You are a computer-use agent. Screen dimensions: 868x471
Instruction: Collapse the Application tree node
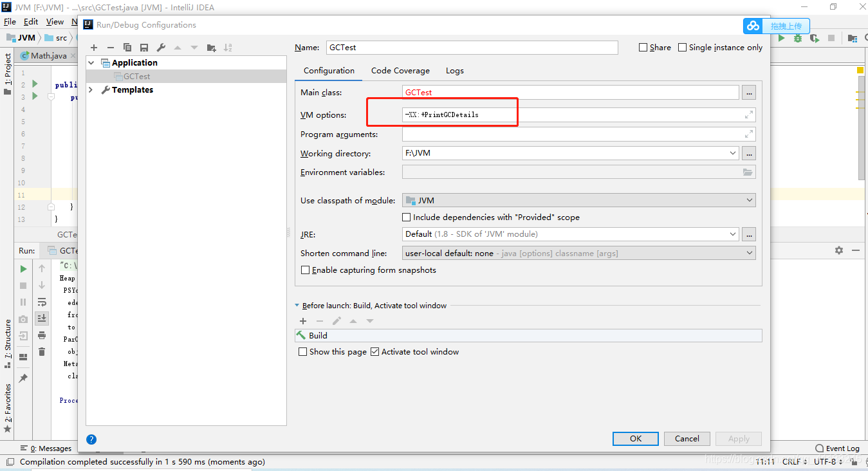91,63
